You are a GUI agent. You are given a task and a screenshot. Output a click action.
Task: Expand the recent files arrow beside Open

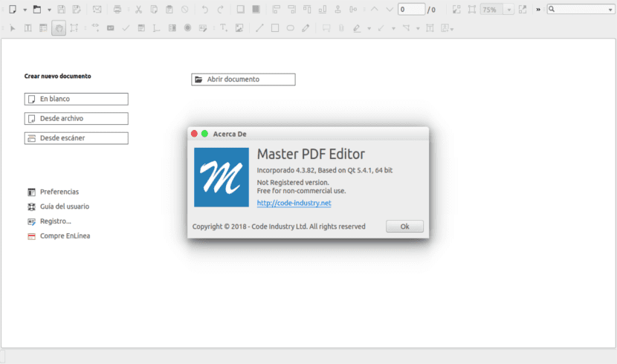pos(49,10)
